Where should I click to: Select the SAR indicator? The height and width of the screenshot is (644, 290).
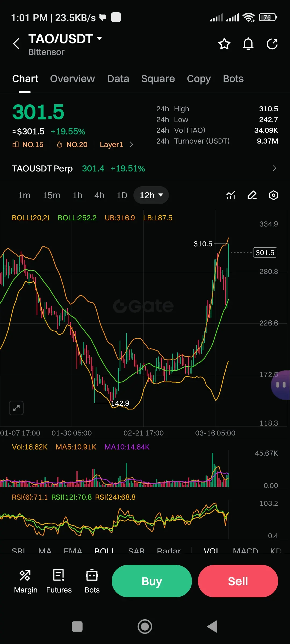click(136, 551)
